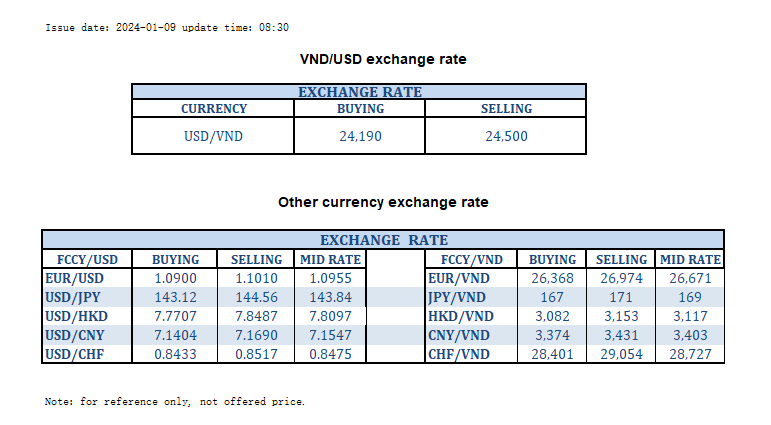This screenshot has height=425, width=771.
Task: Select the CHF/VND selling value 29,054
Action: pyautogui.click(x=619, y=354)
